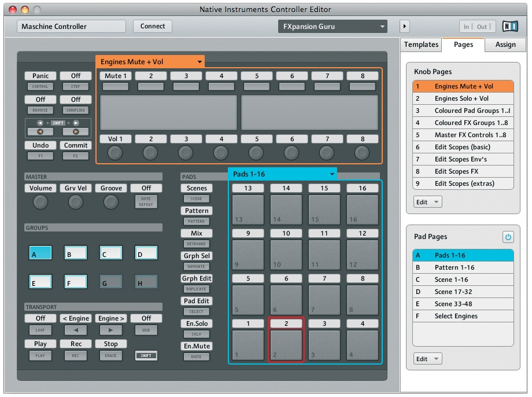532x397 pixels.
Task: Click the left arrow transport button
Action: tap(75, 330)
